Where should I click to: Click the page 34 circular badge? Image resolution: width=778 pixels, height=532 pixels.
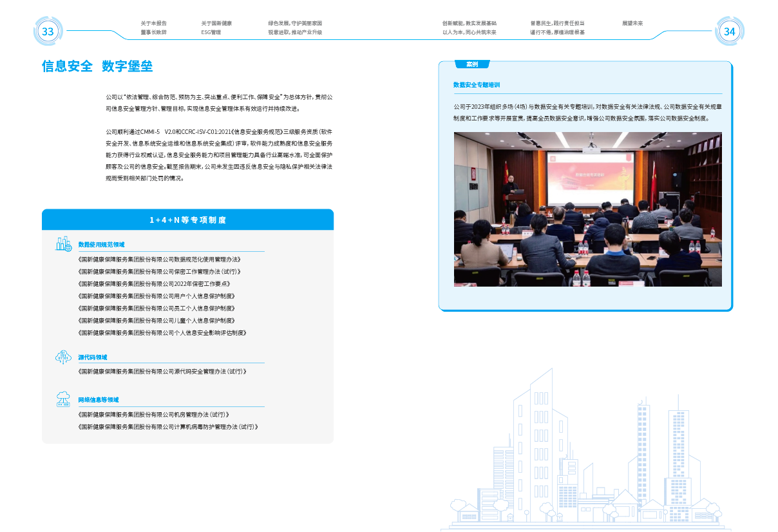pos(729,32)
